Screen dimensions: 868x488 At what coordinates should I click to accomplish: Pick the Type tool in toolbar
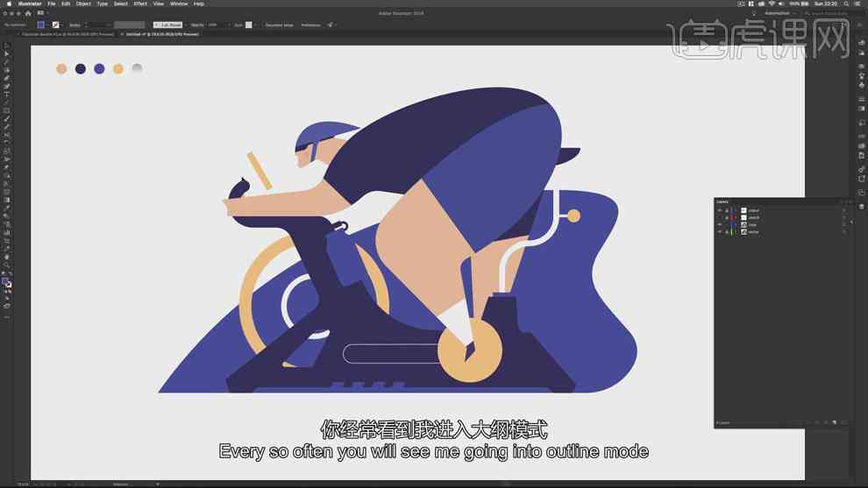[x=7, y=94]
